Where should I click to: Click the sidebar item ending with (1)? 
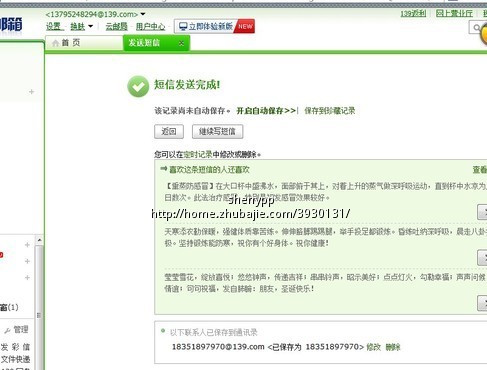(9, 307)
